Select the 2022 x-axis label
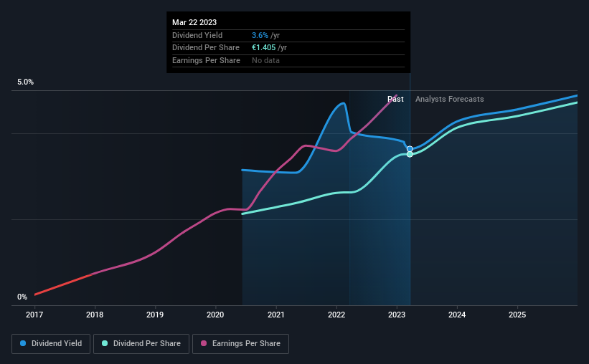The height and width of the screenshot is (364, 589). point(336,315)
